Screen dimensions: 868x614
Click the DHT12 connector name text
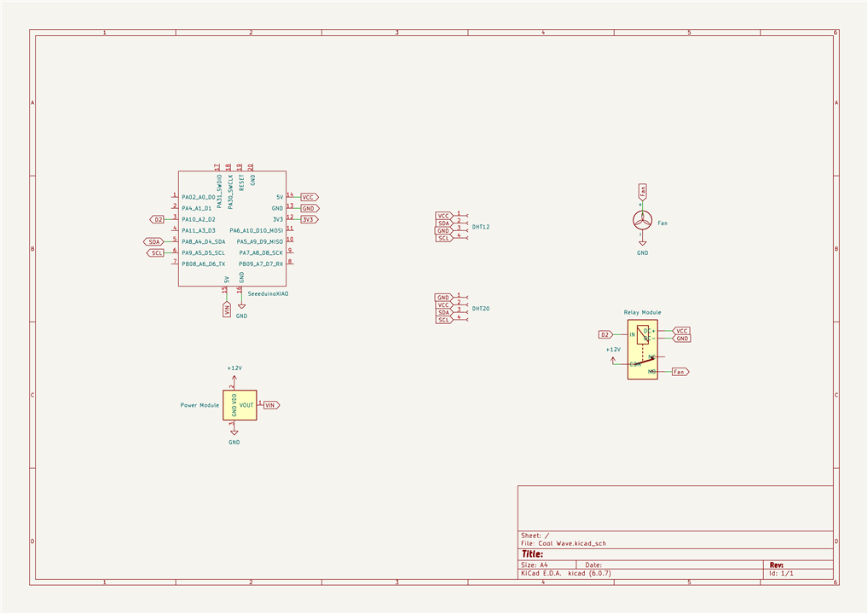pyautogui.click(x=481, y=227)
